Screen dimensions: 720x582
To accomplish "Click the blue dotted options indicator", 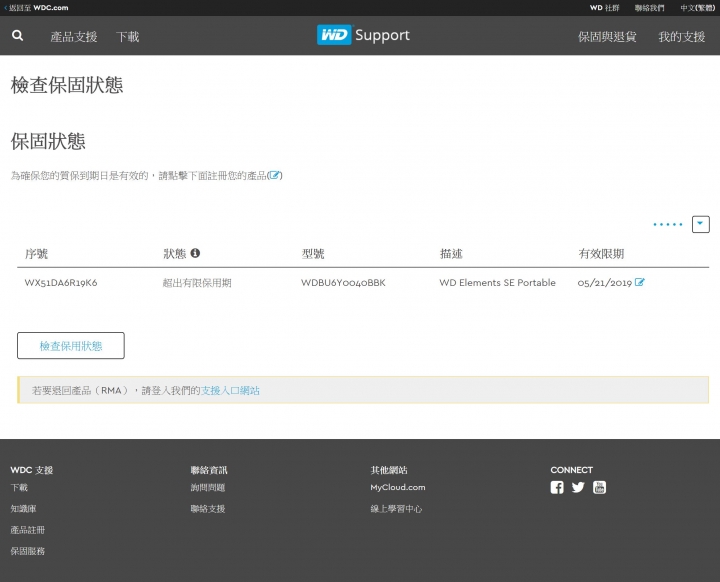I will pos(668,225).
